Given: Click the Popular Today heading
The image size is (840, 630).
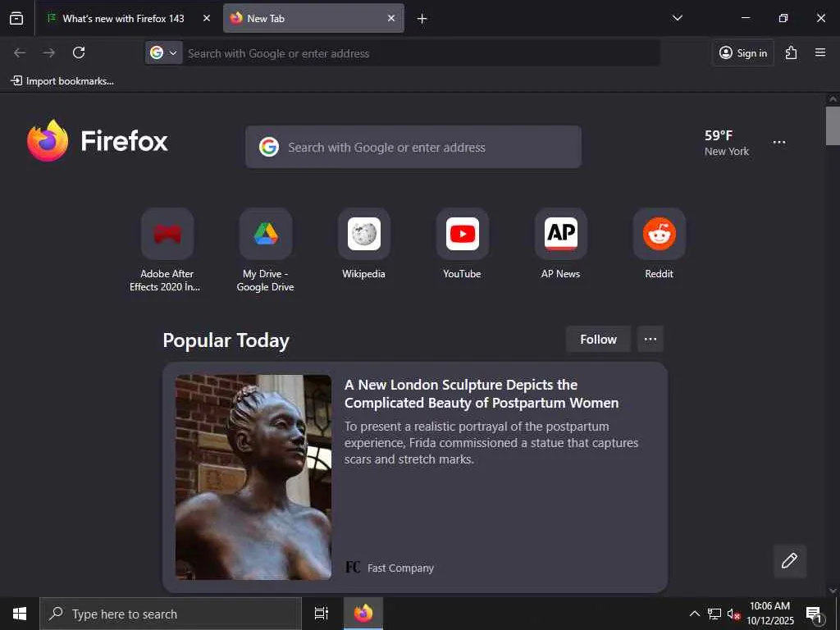Looking at the screenshot, I should [x=226, y=340].
